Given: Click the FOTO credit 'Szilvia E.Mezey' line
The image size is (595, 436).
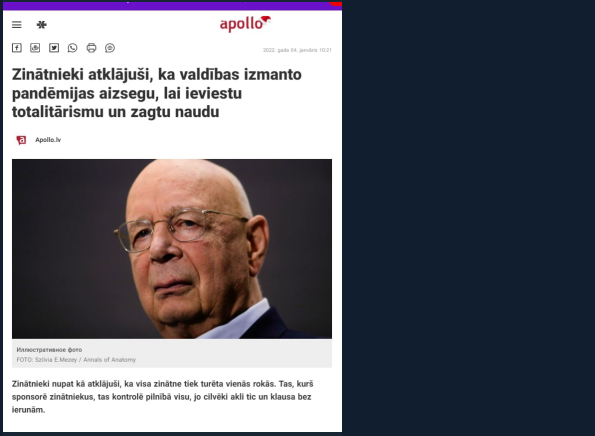Looking at the screenshot, I should 76,360.
